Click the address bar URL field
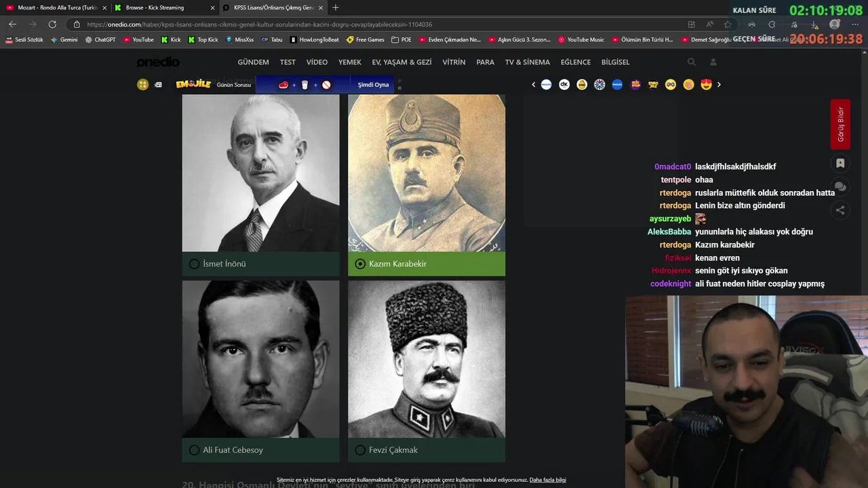The width and height of the screenshot is (868, 488). (380, 24)
